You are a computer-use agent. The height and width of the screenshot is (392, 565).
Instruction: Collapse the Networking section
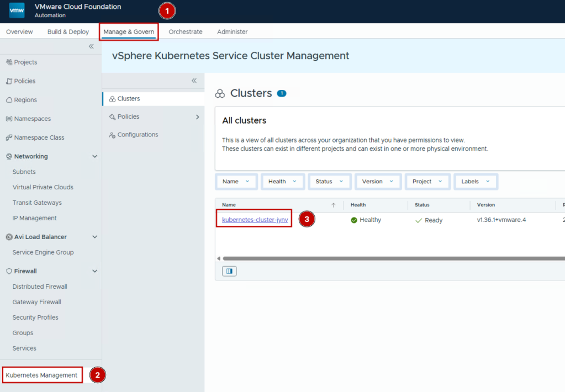coord(95,156)
